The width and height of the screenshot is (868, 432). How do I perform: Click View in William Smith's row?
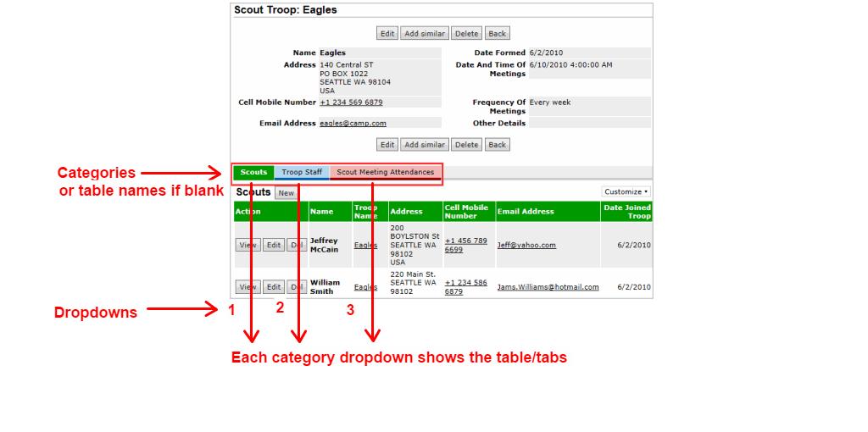tap(247, 287)
